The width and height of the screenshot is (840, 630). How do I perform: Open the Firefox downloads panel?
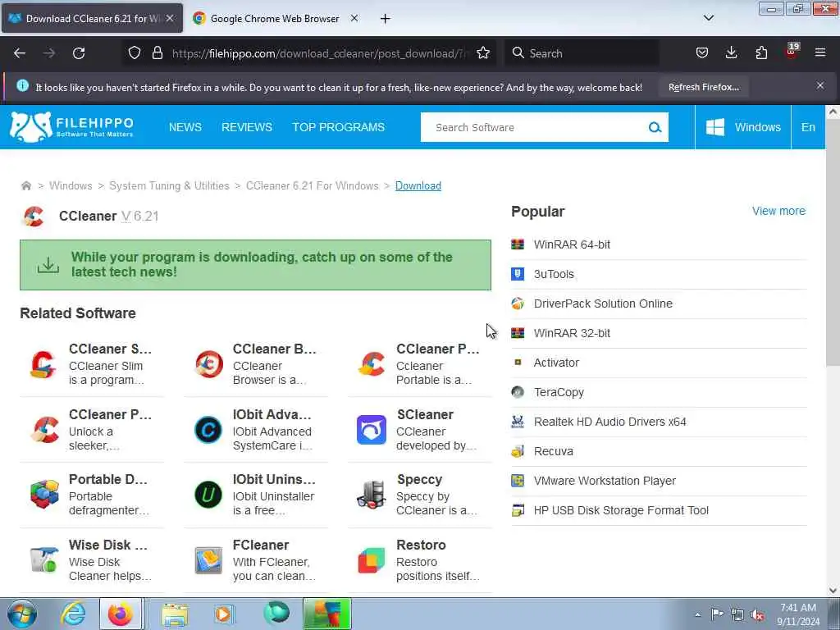click(x=731, y=52)
